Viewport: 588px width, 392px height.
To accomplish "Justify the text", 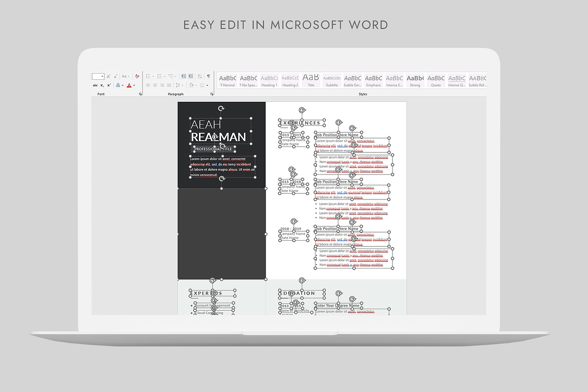I will point(169,85).
